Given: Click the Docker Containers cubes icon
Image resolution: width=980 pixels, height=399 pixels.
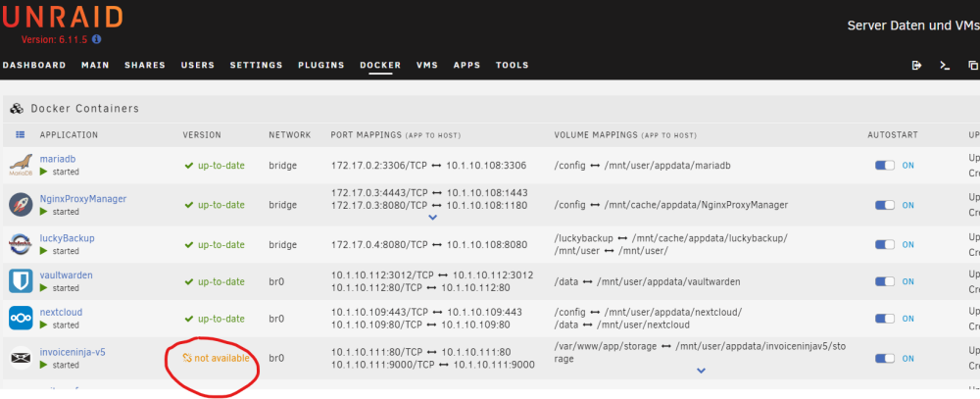Looking at the screenshot, I should coord(17,109).
